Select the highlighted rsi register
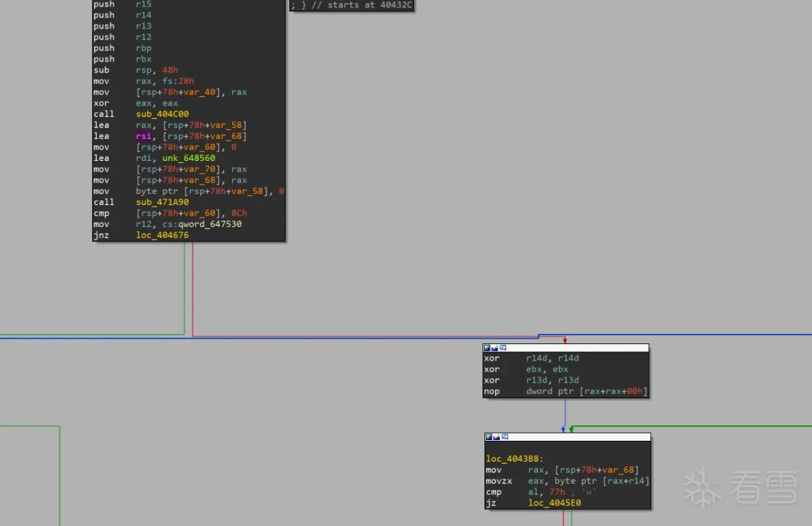Image resolution: width=812 pixels, height=526 pixels. (x=143, y=136)
